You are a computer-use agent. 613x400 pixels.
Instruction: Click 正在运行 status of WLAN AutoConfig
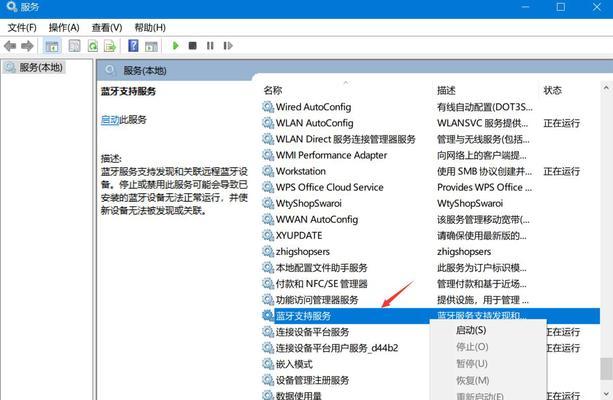pyautogui.click(x=561, y=123)
